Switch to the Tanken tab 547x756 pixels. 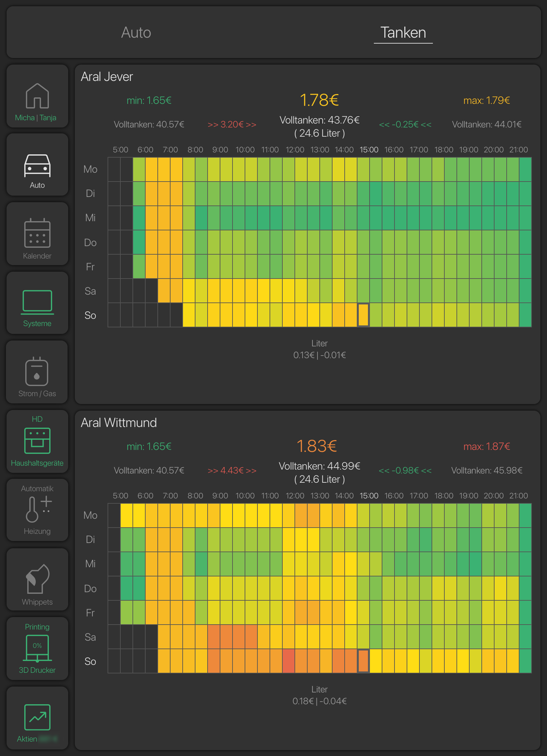(403, 33)
